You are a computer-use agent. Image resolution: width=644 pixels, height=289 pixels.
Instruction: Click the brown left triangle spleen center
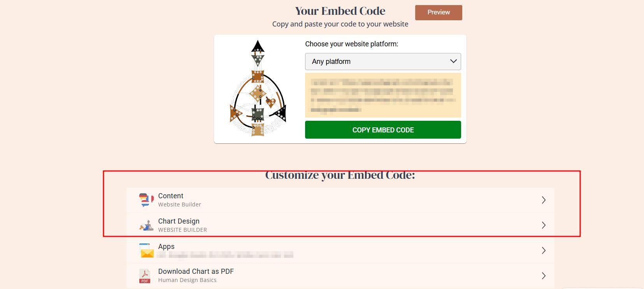[x=235, y=113]
